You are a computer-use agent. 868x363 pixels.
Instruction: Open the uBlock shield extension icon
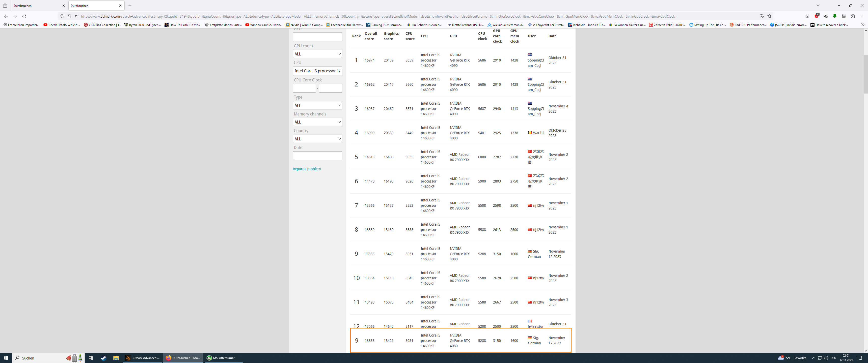817,16
